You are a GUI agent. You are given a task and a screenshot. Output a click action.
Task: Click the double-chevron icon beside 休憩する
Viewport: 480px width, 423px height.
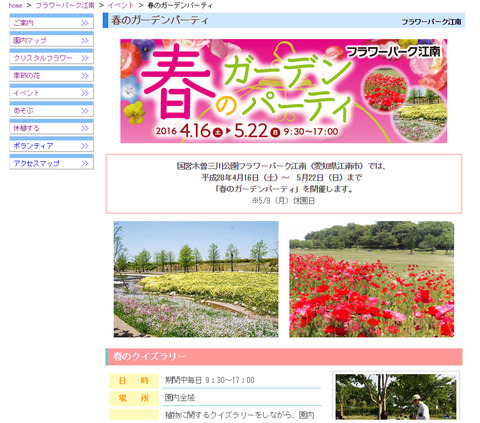(85, 128)
